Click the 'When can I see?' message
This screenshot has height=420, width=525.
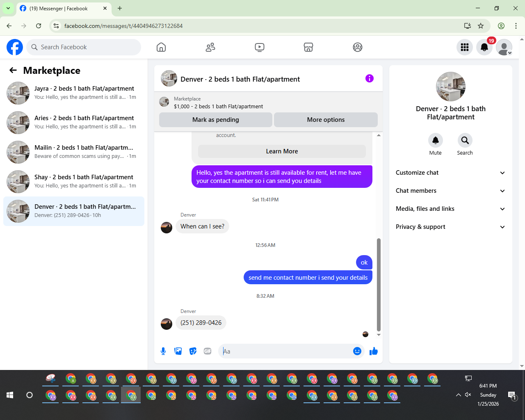point(202,226)
